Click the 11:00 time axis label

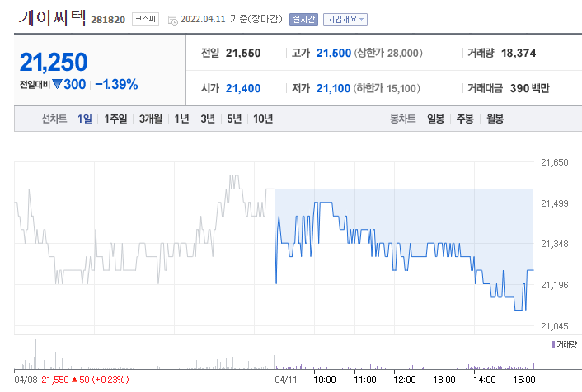pos(365,380)
